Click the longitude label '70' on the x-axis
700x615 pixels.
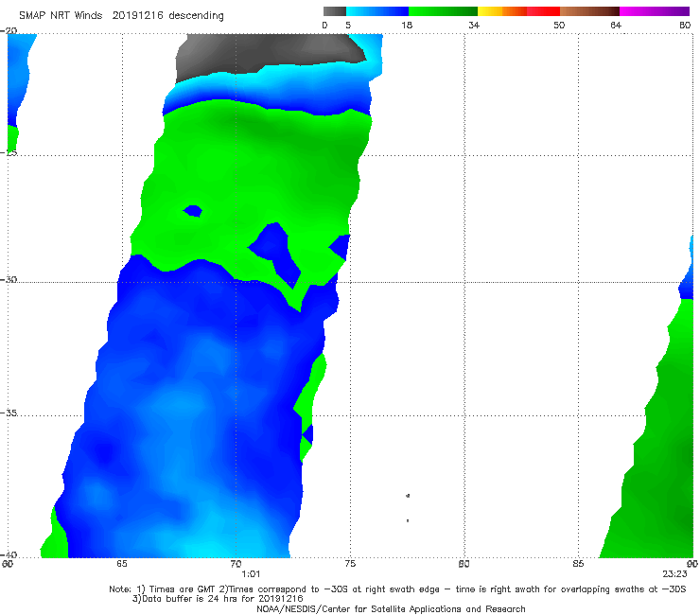pyautogui.click(x=236, y=564)
